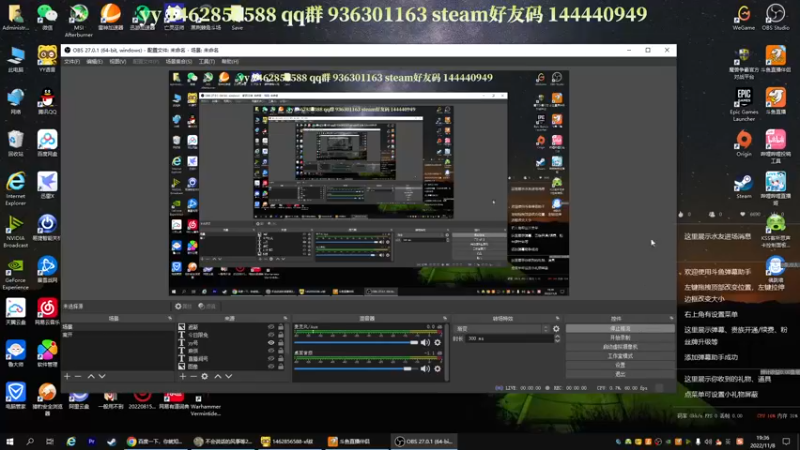Toggle lock on the 图像 source

click(281, 366)
